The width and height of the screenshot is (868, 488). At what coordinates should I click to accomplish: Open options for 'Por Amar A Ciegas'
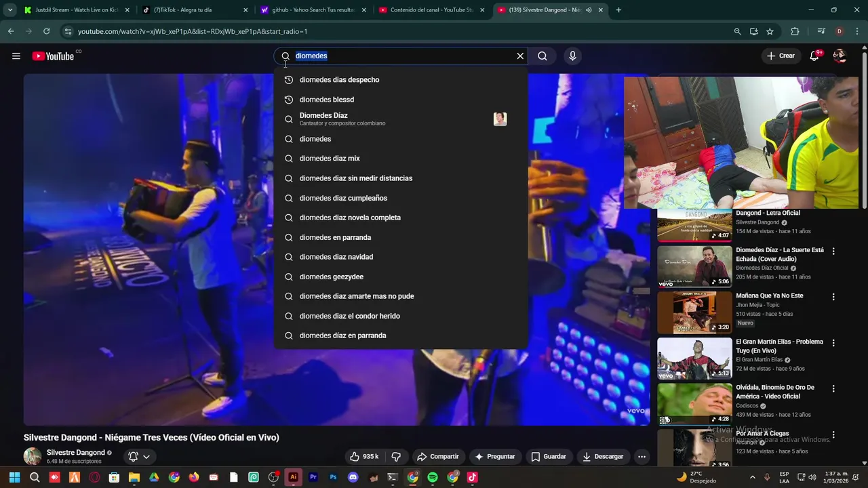pos(833,434)
